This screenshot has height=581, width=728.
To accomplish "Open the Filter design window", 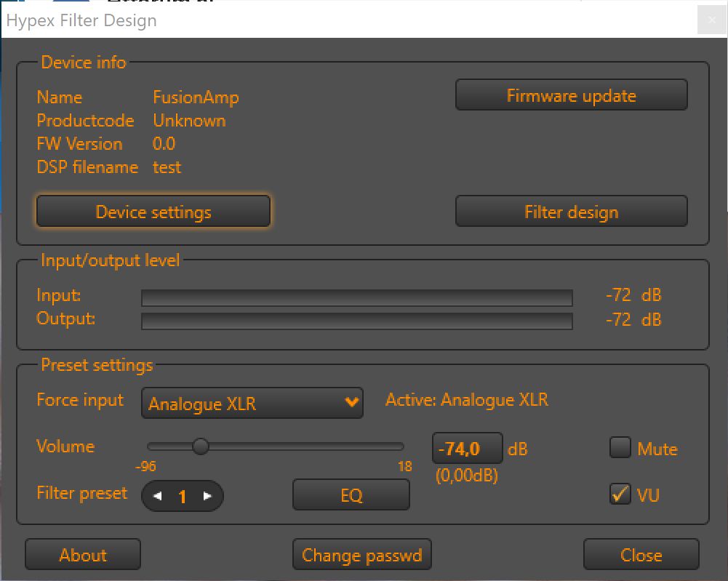I will (x=571, y=212).
